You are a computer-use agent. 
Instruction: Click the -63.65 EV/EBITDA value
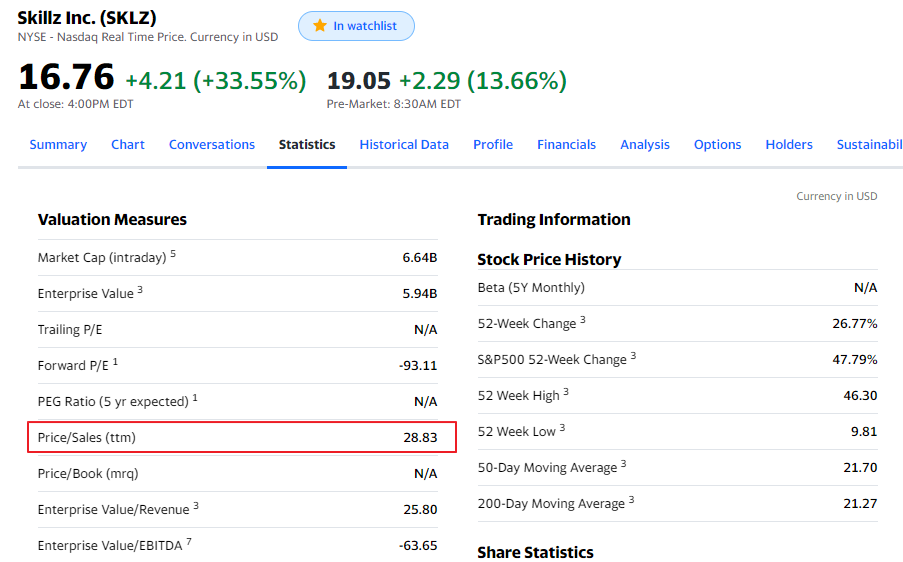click(418, 545)
